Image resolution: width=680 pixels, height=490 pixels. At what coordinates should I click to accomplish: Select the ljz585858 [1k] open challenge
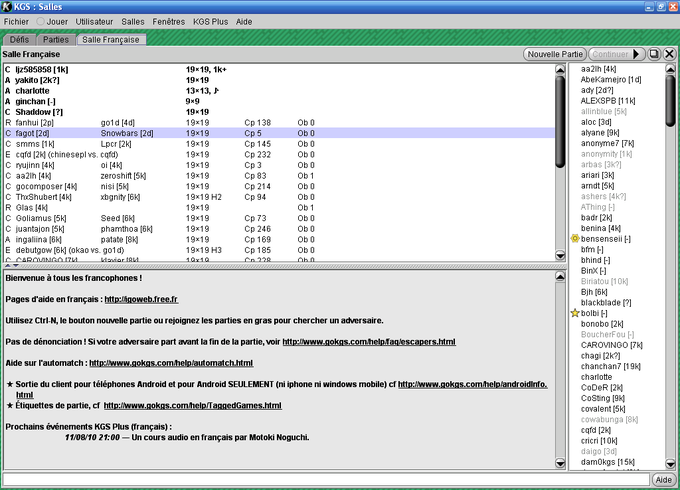coord(279,69)
